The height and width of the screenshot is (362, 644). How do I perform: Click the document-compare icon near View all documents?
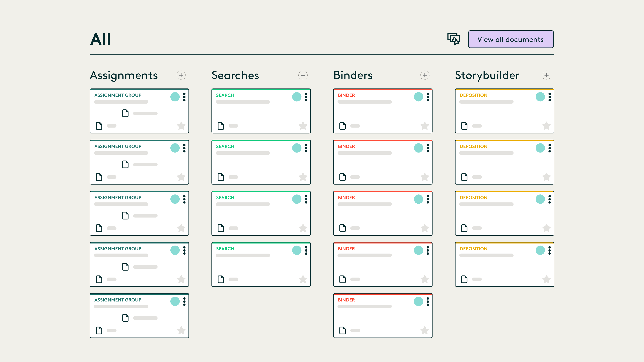[x=453, y=39]
